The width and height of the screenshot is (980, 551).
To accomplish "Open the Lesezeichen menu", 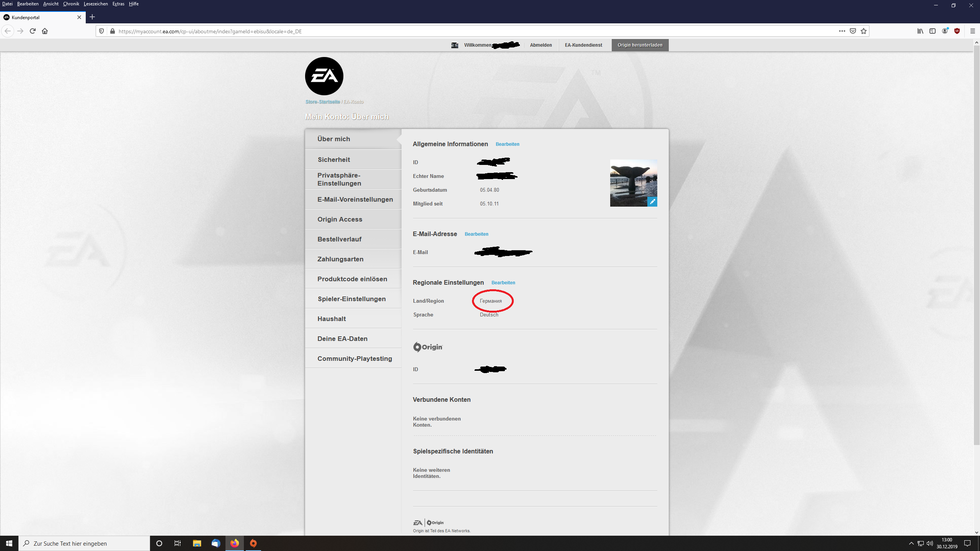I will [x=95, y=4].
